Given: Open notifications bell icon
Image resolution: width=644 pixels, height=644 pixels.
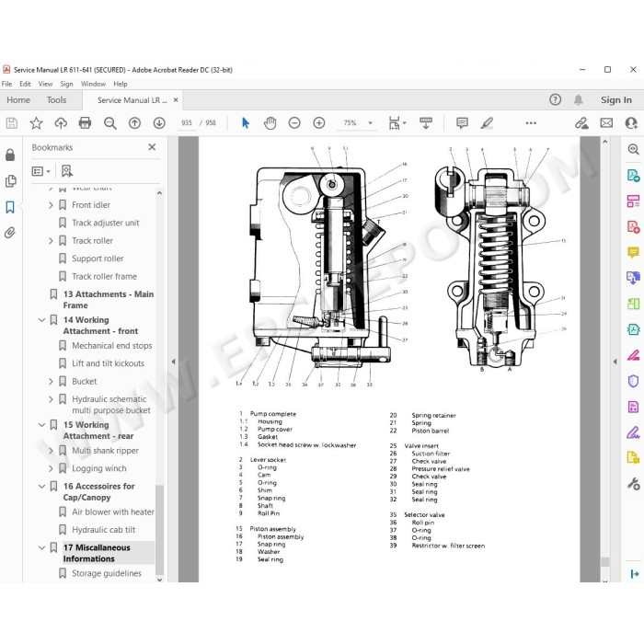Looking at the screenshot, I should pos(579,99).
